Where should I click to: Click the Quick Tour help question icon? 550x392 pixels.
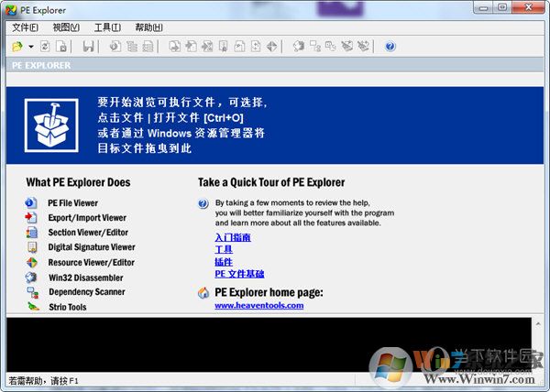point(203,203)
